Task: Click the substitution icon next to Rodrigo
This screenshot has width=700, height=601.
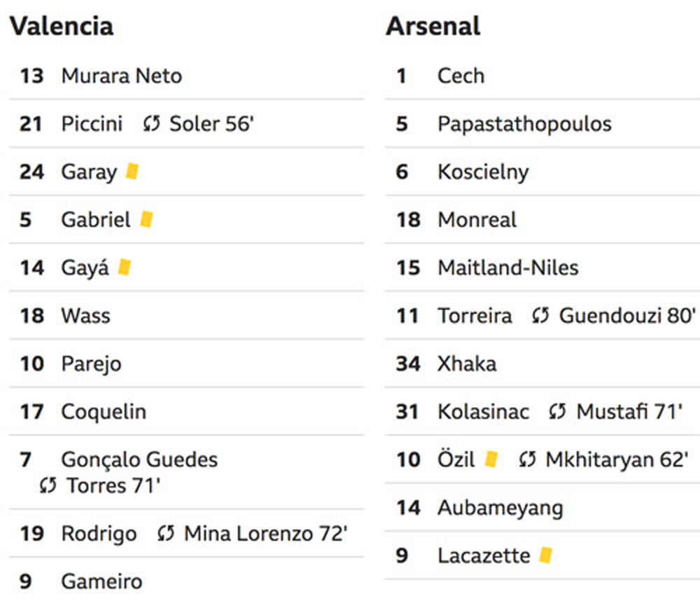Action: tap(166, 533)
